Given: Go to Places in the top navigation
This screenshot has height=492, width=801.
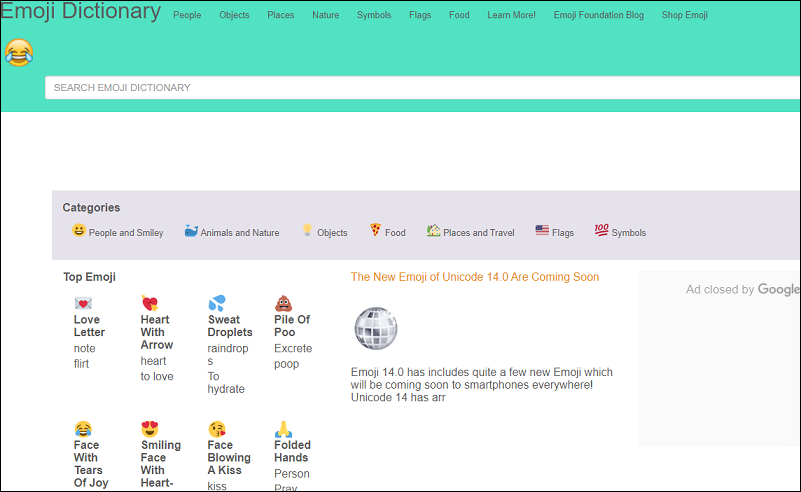Looking at the screenshot, I should click(280, 15).
